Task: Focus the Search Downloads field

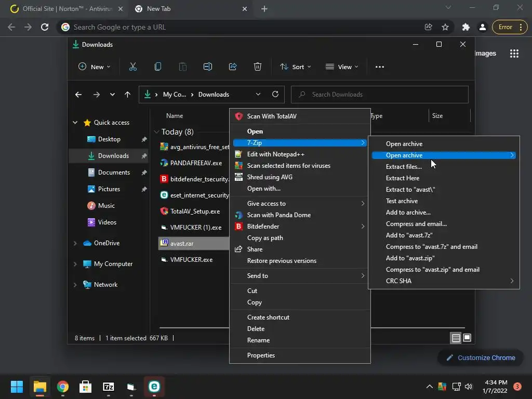Action: tap(380, 95)
